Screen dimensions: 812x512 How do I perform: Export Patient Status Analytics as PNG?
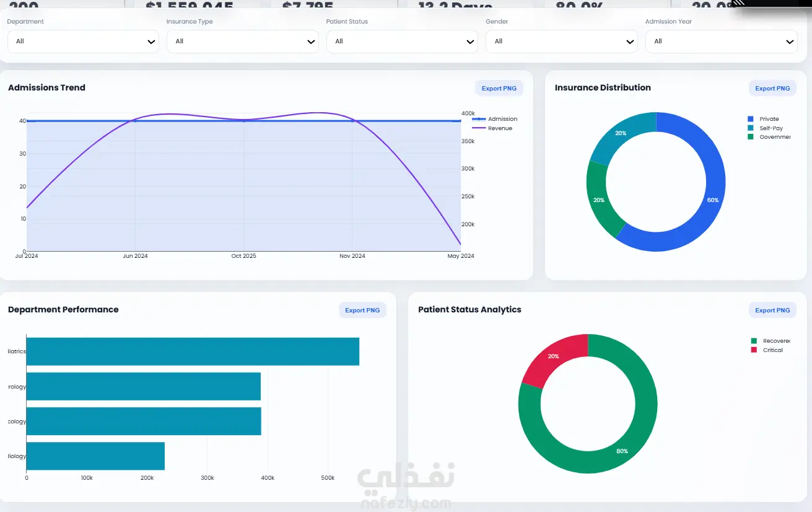[772, 311]
